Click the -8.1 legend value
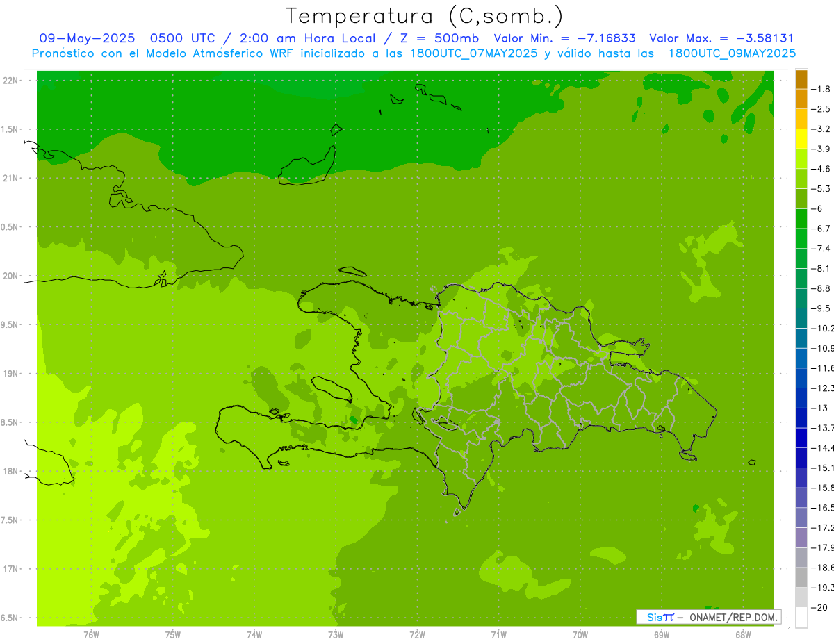Image resolution: width=834 pixels, height=644 pixels. point(821,268)
